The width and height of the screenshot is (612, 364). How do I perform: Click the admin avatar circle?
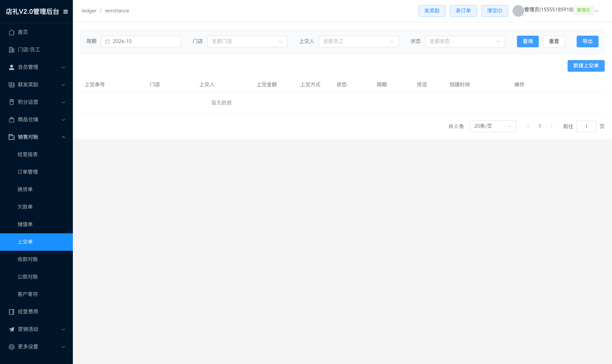[x=518, y=11]
